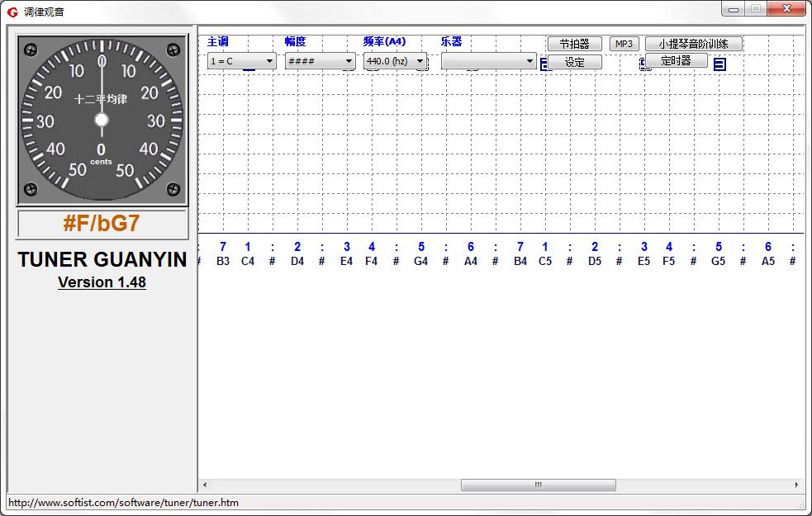The height and width of the screenshot is (516, 812).
Task: Open the 节拍器 metronome button
Action: [x=574, y=44]
